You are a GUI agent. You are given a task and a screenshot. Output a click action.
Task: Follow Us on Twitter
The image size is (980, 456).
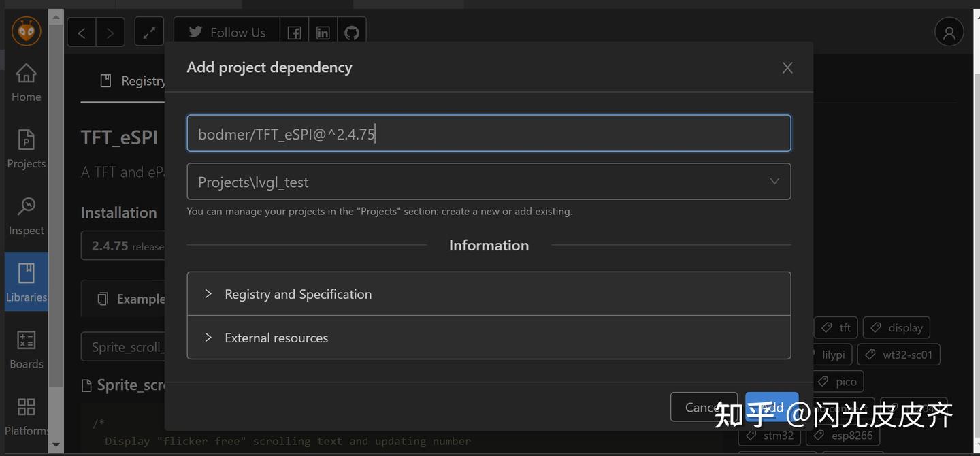[x=226, y=31]
